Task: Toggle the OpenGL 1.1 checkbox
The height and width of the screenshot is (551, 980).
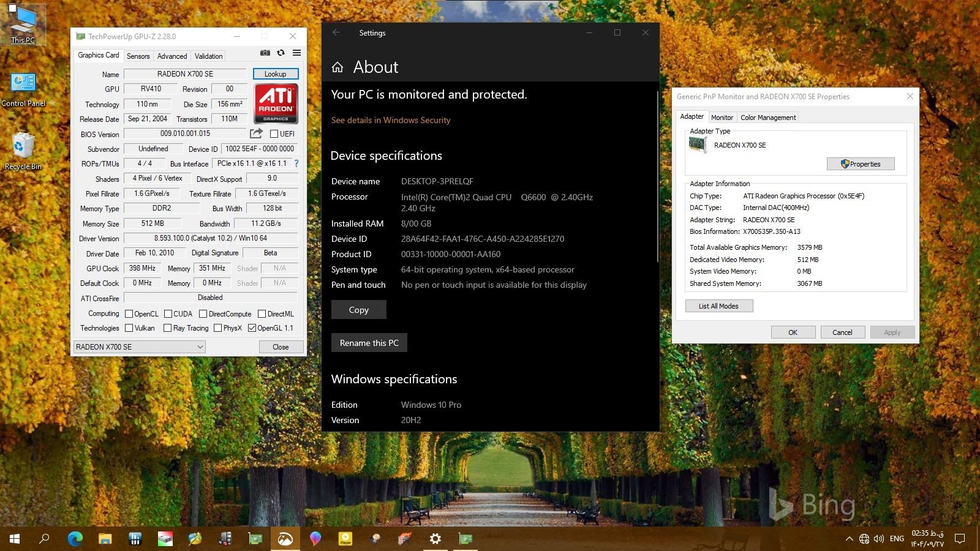Action: click(252, 328)
